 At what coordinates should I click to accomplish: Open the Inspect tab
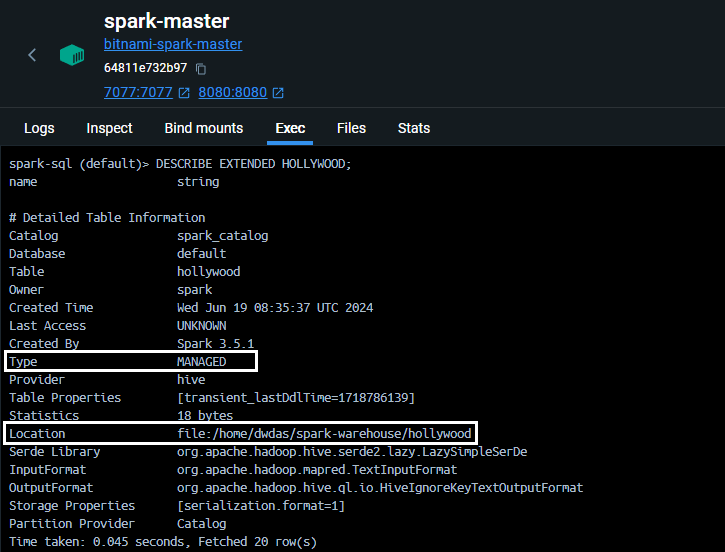point(109,128)
